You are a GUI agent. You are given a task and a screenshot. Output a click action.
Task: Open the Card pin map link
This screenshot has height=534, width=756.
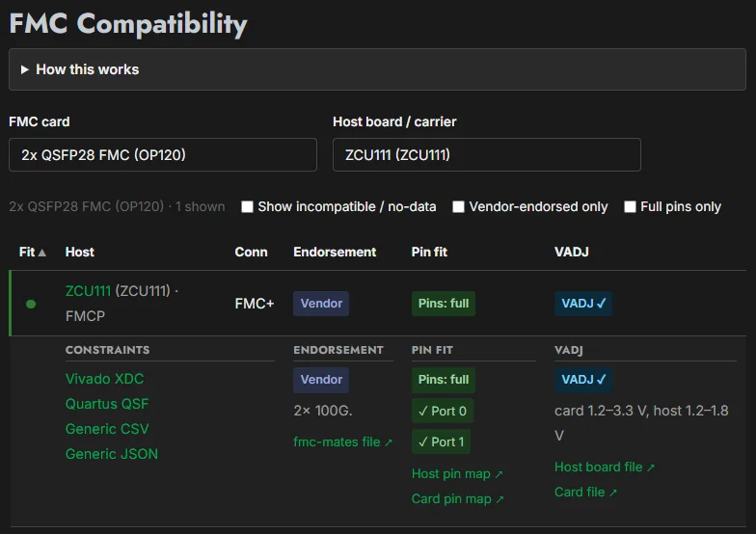click(451, 499)
